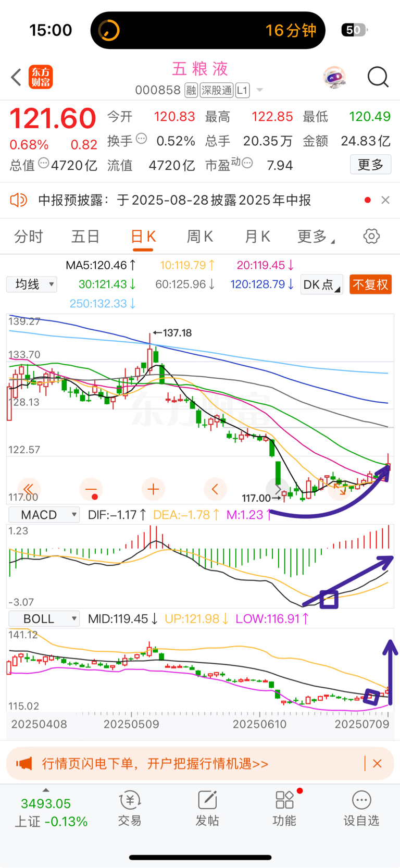Viewport: 400px width, 868px height.
Task: Open the 更多 period dropdown
Action: [316, 237]
